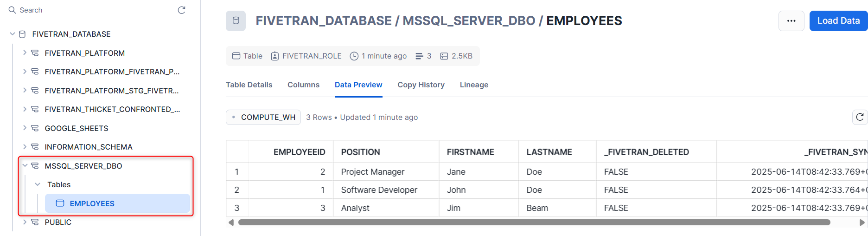Collapse the MSSQL_SERVER_DBO schema
The width and height of the screenshot is (868, 236).
[x=25, y=166]
